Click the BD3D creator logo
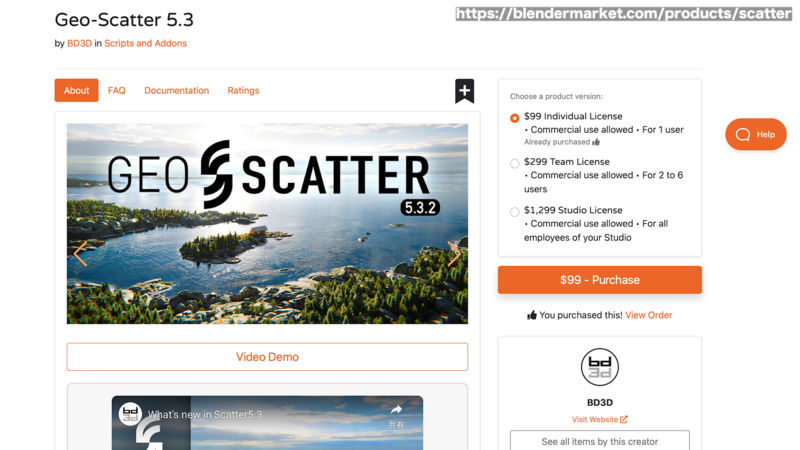This screenshot has height=450, width=800. pos(599,367)
